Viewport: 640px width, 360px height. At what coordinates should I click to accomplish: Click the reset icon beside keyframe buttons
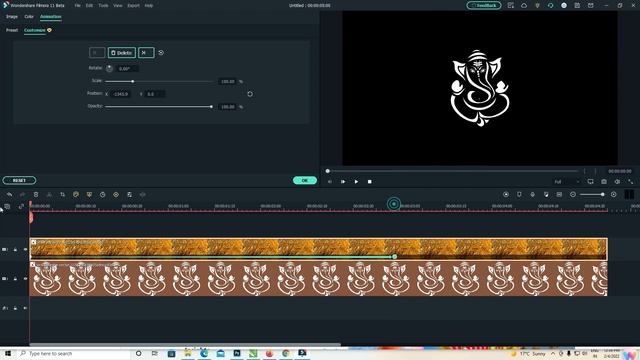[x=161, y=53]
